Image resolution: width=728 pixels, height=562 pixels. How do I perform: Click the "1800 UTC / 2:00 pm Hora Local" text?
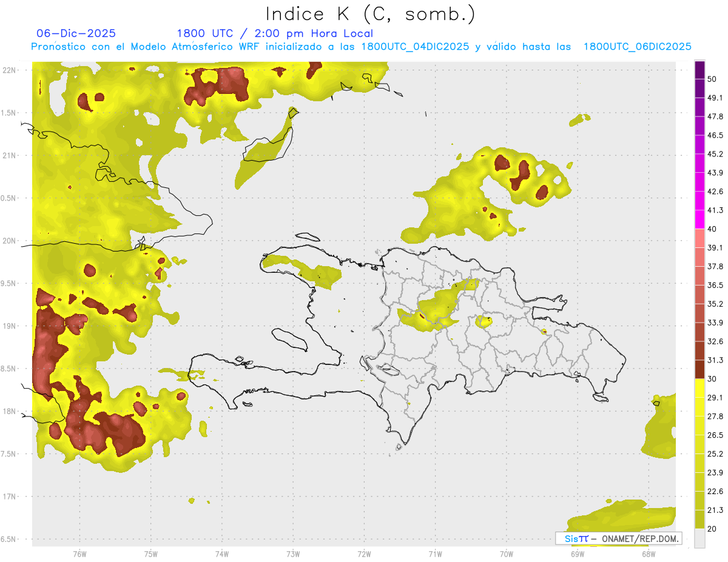coord(274,33)
